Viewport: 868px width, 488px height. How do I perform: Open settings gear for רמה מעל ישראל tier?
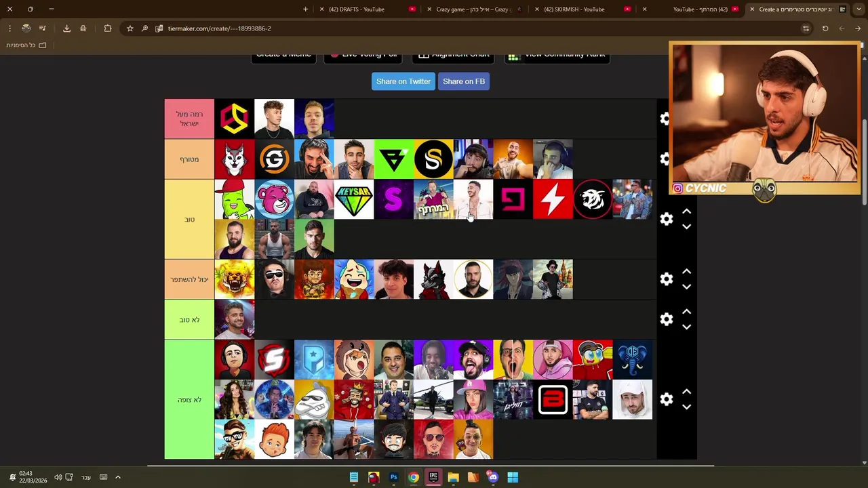click(665, 119)
